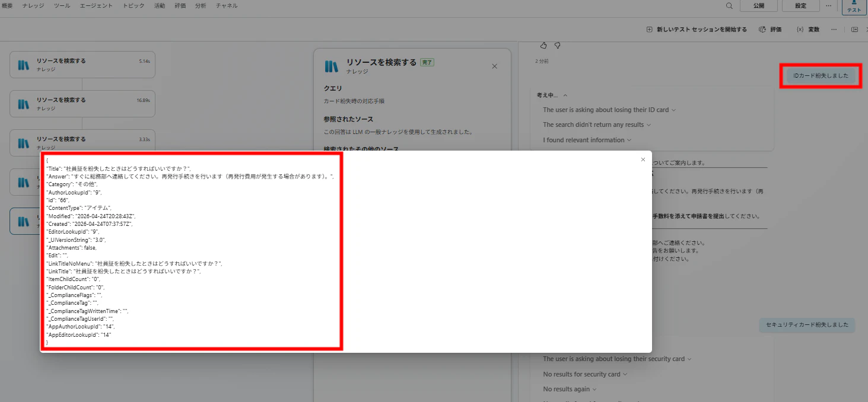Select the リソースを検索する step taking 5.14s
The image size is (868, 402).
coord(82,65)
